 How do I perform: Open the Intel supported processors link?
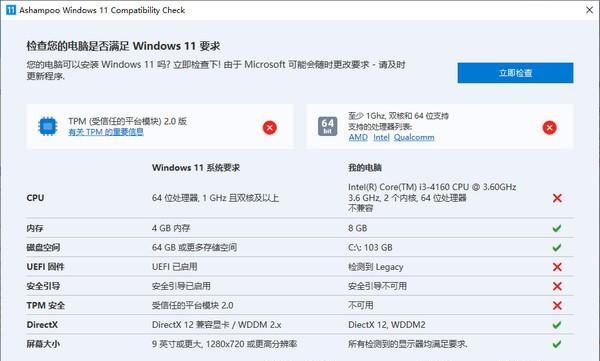click(381, 137)
